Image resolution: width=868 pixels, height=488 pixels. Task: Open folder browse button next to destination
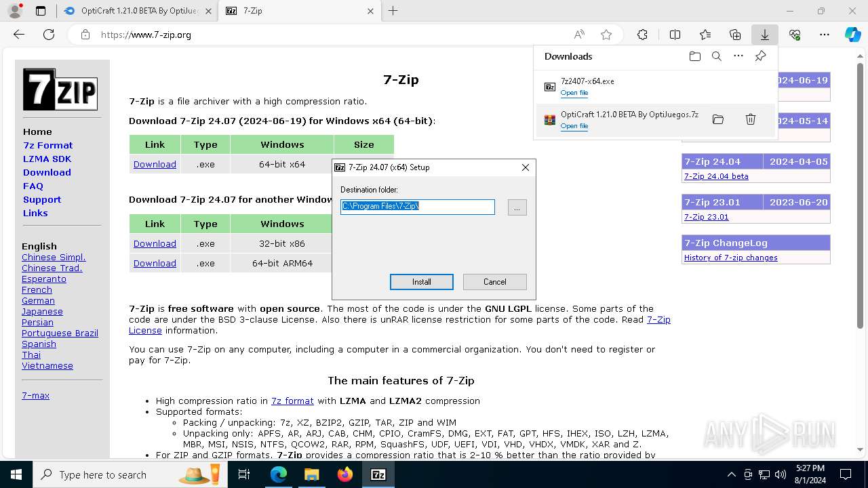coord(517,207)
